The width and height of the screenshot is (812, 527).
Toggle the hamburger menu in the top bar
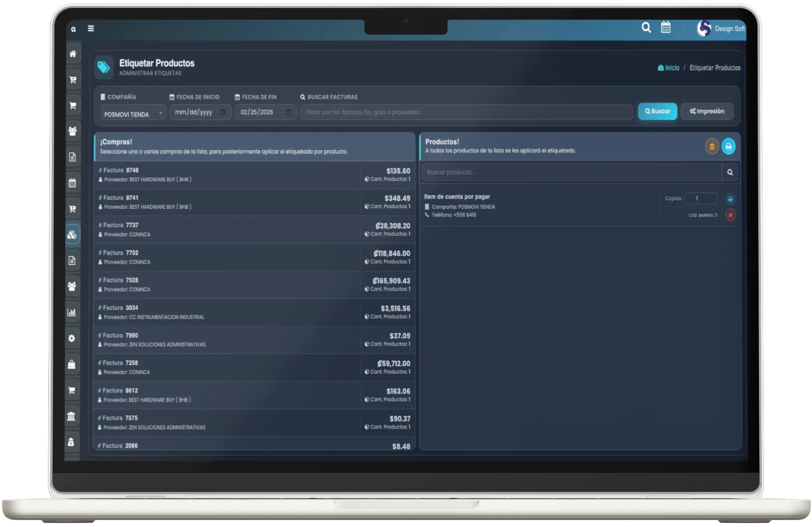(91, 28)
